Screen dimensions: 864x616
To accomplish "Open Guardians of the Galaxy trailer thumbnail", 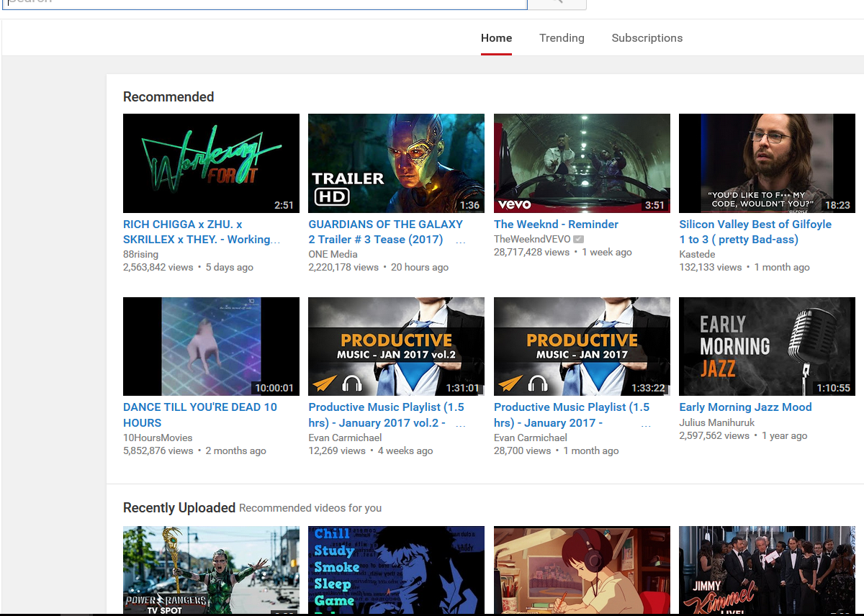I will (x=396, y=163).
